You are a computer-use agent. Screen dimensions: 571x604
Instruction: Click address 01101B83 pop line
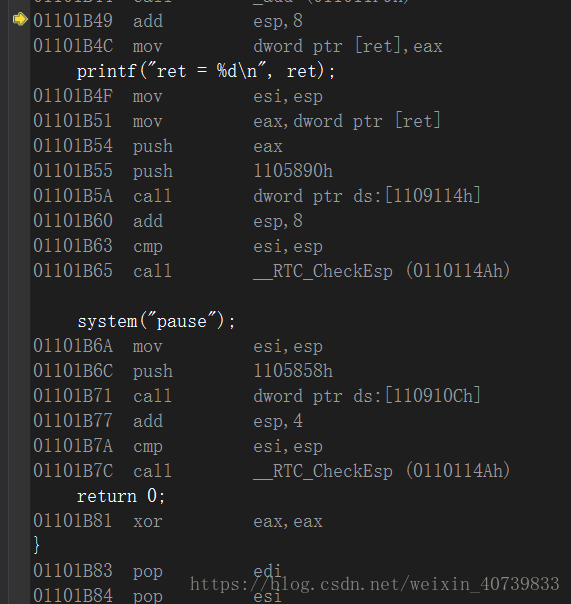158,571
